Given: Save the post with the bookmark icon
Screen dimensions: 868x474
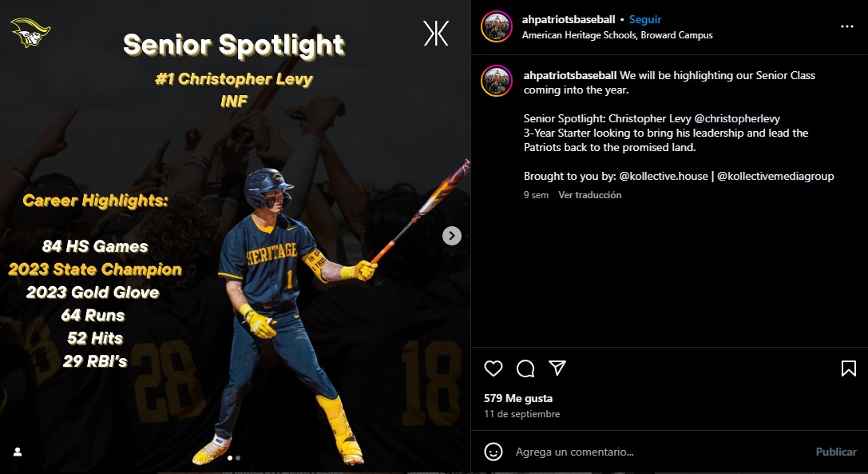Looking at the screenshot, I should [849, 368].
